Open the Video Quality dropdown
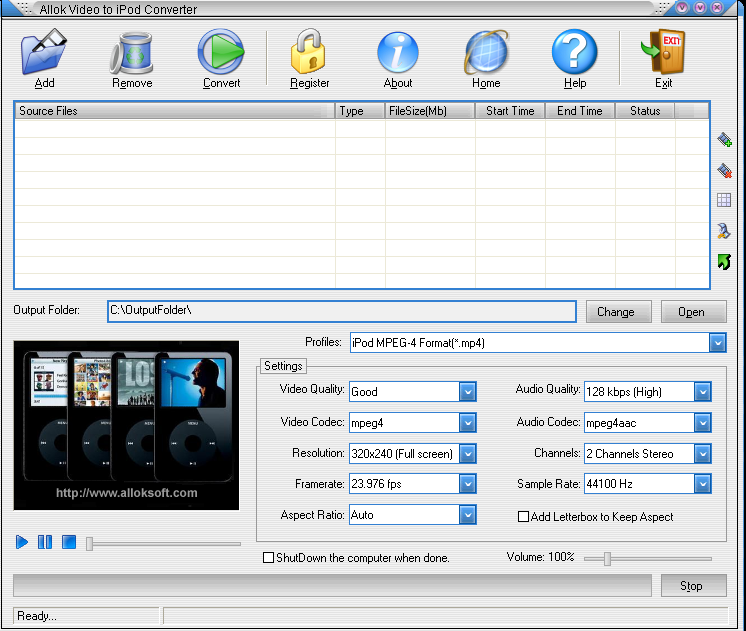 [468, 392]
